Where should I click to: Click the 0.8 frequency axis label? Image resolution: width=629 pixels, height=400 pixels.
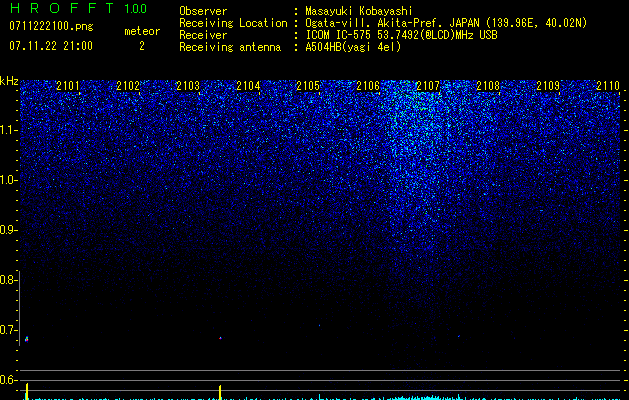(8, 280)
